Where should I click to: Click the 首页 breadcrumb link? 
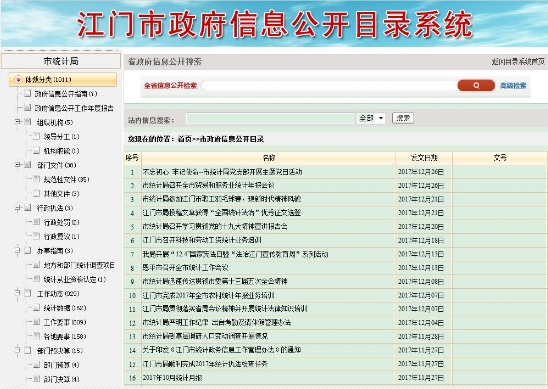pyautogui.click(x=184, y=139)
